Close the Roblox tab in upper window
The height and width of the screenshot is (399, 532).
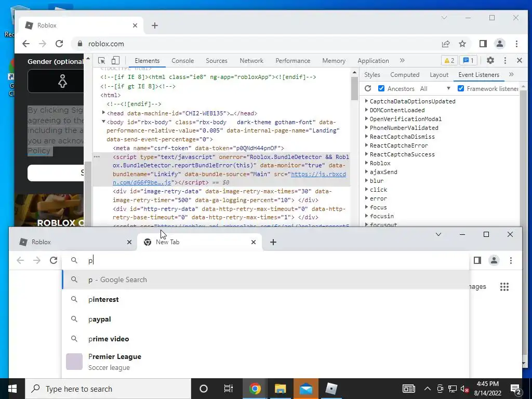tap(135, 25)
